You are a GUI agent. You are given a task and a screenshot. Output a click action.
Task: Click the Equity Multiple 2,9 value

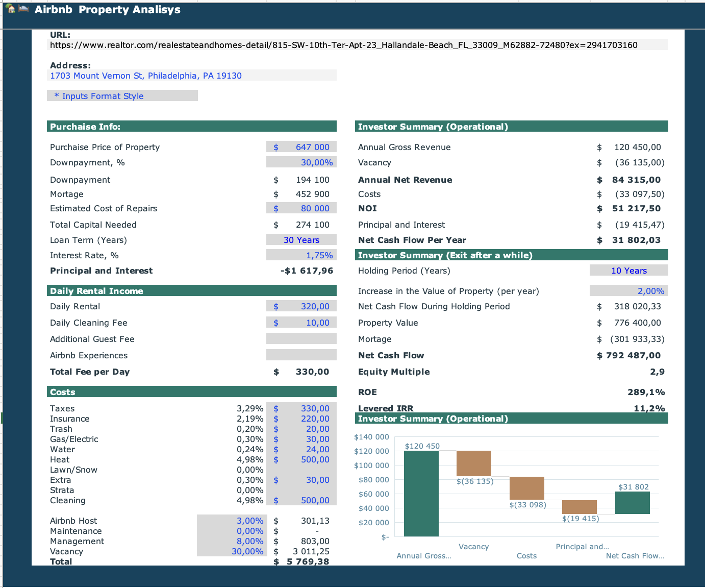(x=657, y=372)
